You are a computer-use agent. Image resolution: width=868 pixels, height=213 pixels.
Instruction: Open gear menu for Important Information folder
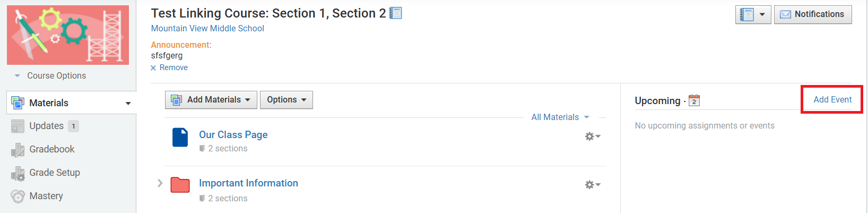point(592,185)
